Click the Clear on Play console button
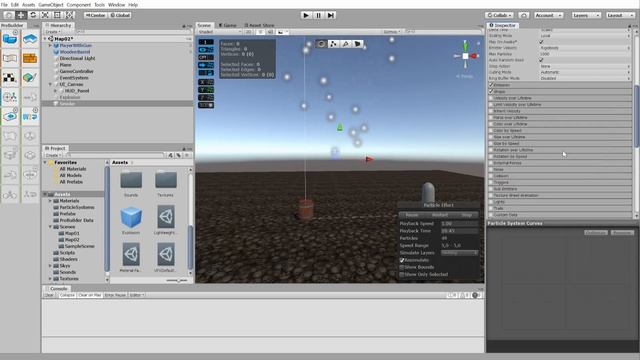The height and width of the screenshot is (360, 640). click(89, 295)
